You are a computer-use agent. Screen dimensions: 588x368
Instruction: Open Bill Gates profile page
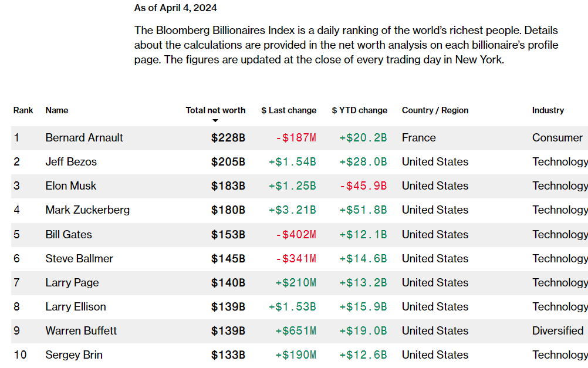[69, 234]
